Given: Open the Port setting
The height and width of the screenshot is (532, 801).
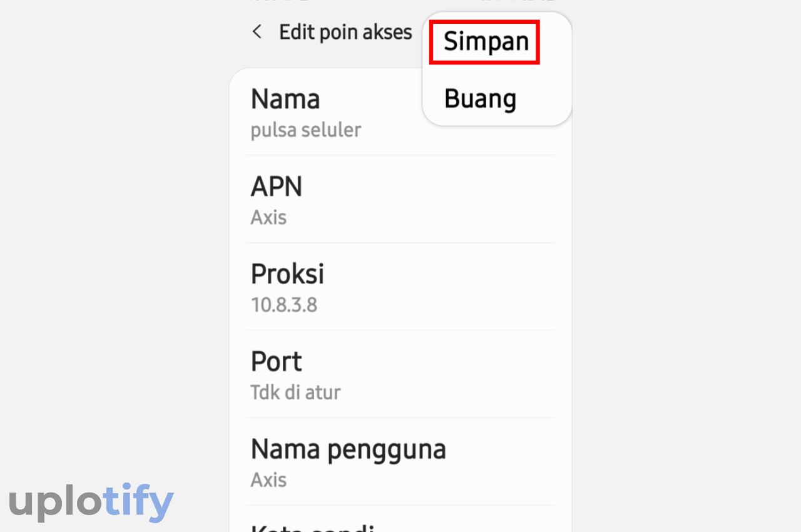Looking at the screenshot, I should point(400,375).
